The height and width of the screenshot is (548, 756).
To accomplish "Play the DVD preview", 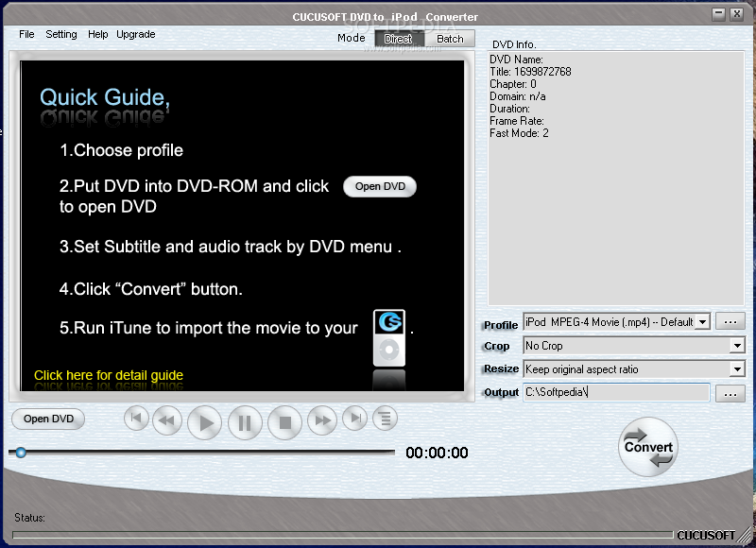I will [x=205, y=422].
